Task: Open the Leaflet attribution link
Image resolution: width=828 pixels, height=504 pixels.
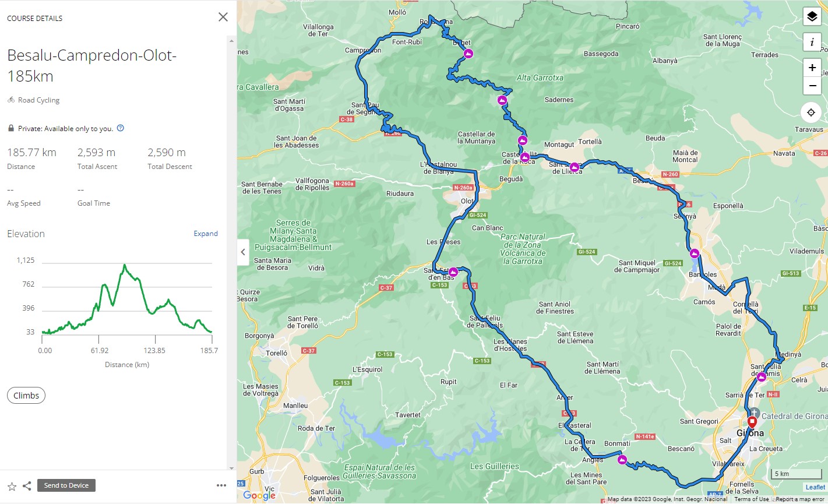Action: tap(815, 487)
